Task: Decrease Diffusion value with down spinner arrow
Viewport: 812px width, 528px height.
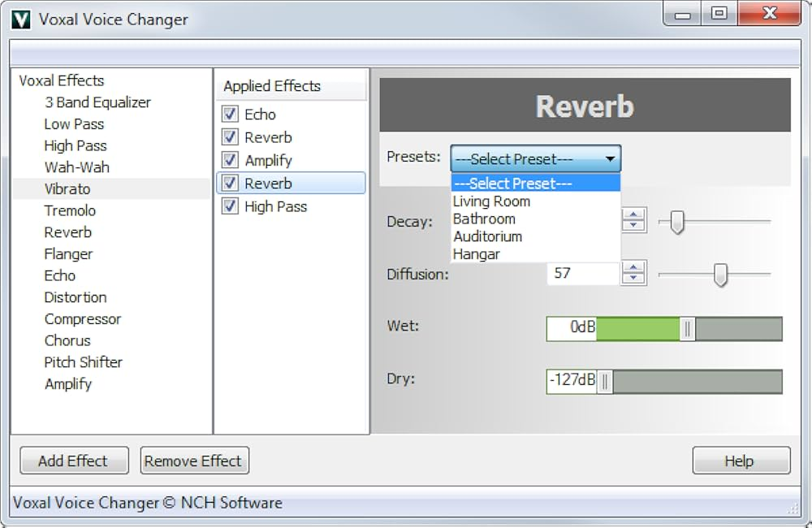Action: click(x=633, y=279)
